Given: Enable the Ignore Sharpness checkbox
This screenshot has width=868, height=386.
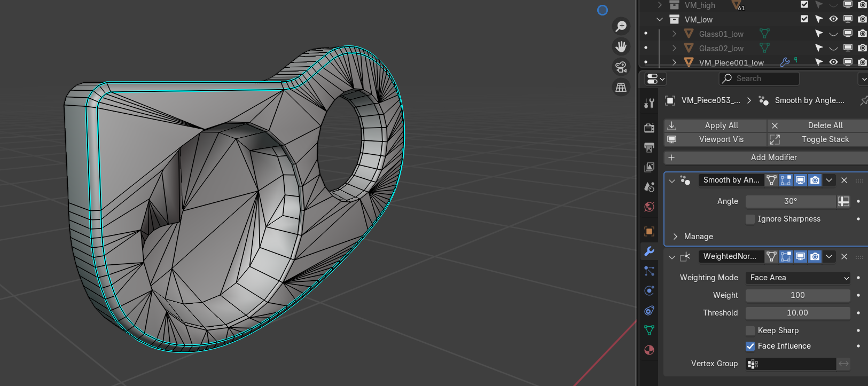Looking at the screenshot, I should pos(750,219).
